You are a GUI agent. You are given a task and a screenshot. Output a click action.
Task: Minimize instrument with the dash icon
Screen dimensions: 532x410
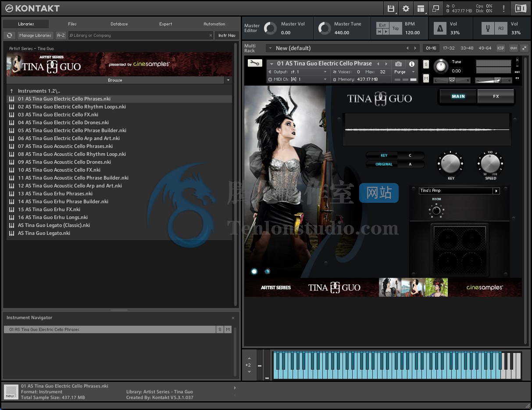[517, 66]
